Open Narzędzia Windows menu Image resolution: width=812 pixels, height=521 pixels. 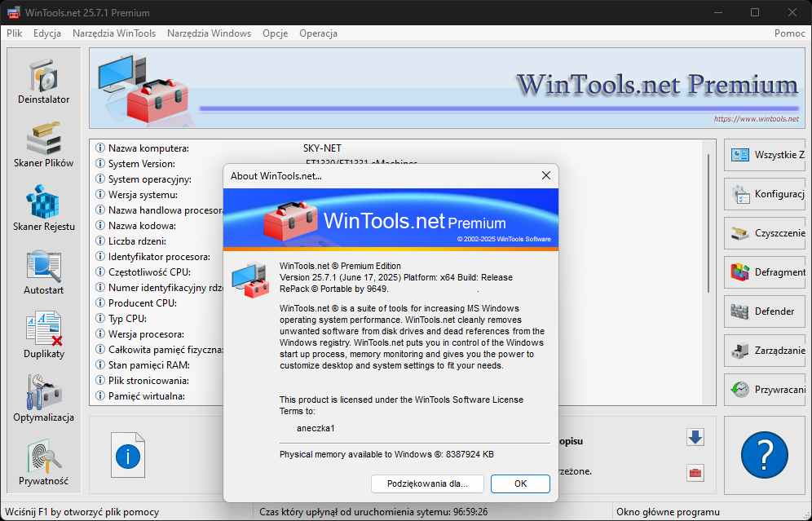(210, 33)
